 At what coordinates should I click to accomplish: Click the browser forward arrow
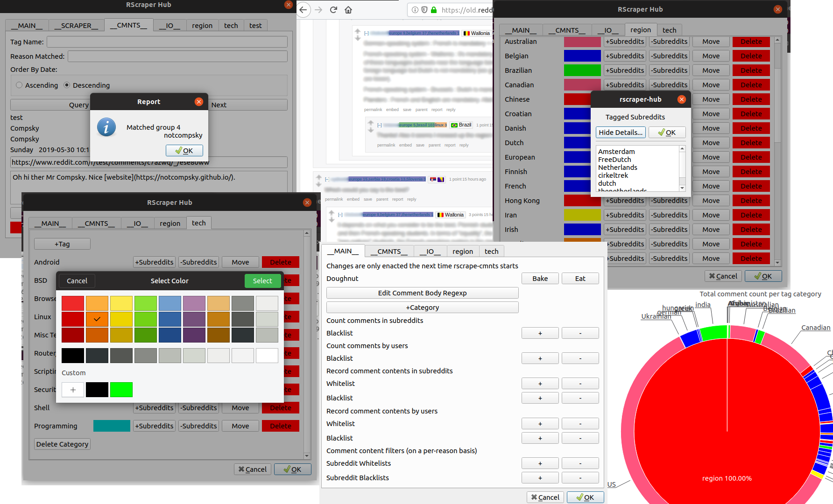coord(318,10)
